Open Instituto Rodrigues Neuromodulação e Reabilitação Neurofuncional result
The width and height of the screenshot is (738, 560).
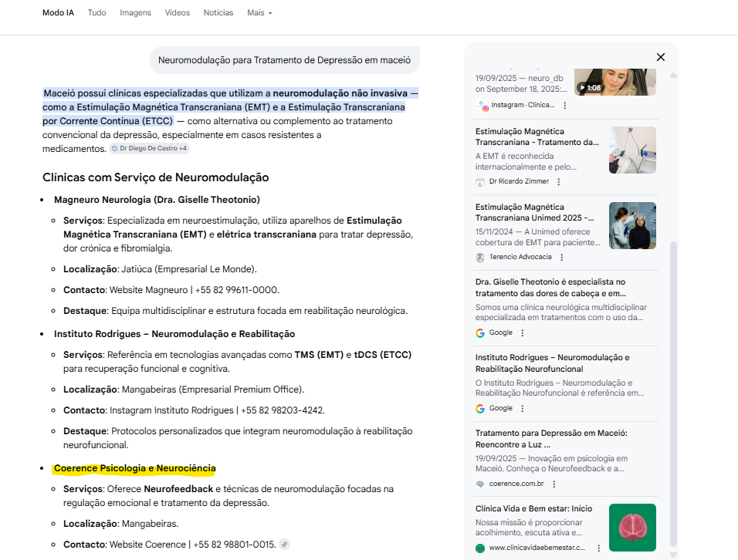(x=552, y=363)
